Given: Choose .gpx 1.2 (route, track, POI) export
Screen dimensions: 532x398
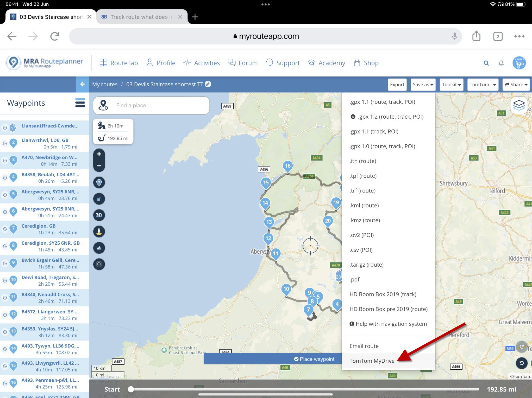Looking at the screenshot, I should click(x=389, y=117).
